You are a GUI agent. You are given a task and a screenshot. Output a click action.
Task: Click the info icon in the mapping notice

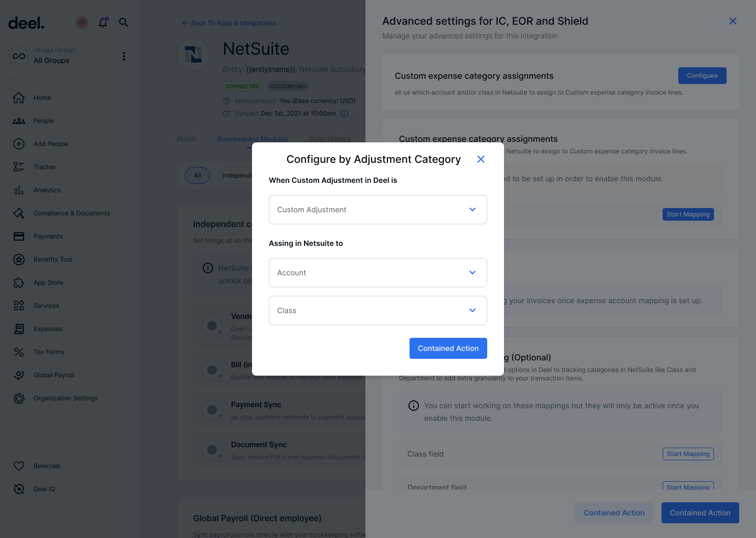[414, 406]
